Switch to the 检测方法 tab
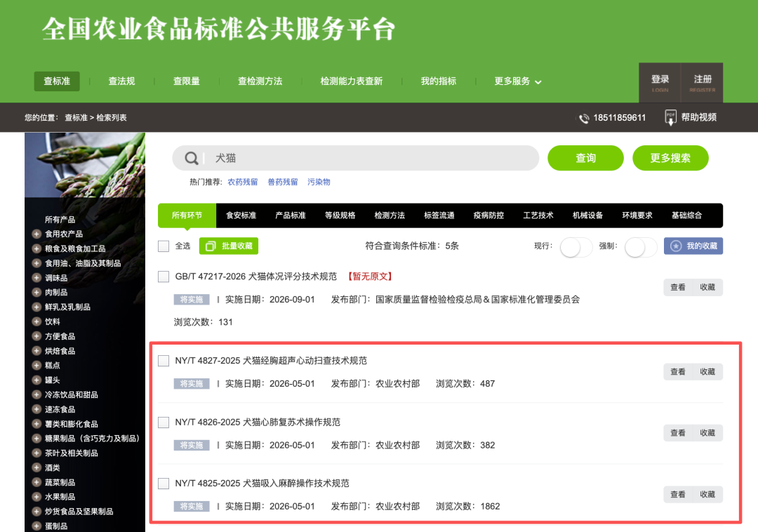This screenshot has width=758, height=532. [390, 215]
